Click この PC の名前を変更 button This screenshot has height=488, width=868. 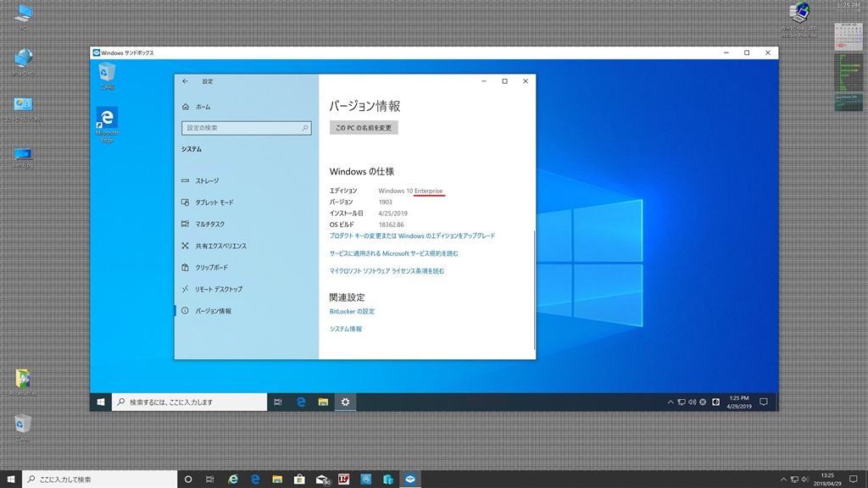(364, 128)
